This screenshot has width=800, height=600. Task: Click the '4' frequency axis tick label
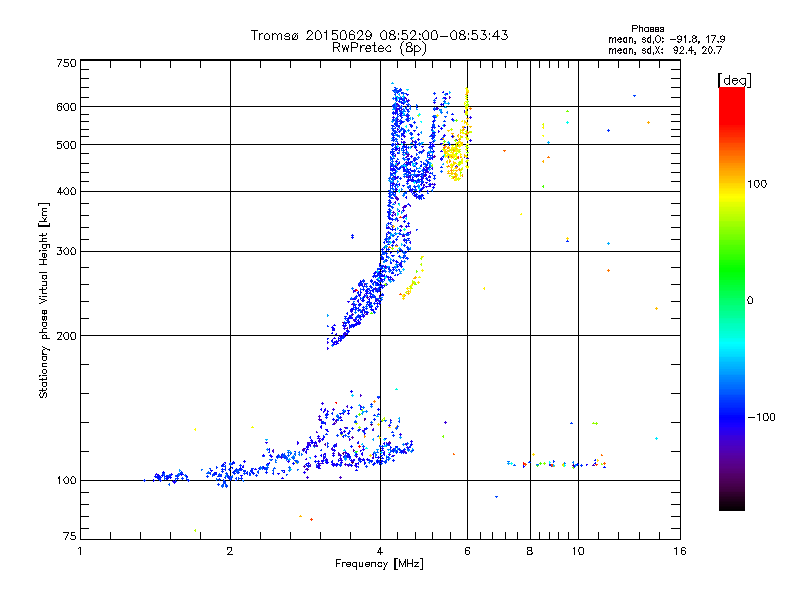(x=380, y=551)
